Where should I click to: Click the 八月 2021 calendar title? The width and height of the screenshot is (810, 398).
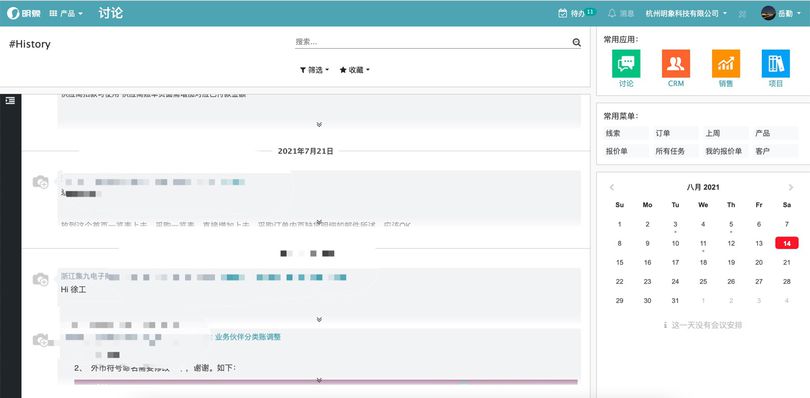[x=703, y=187]
